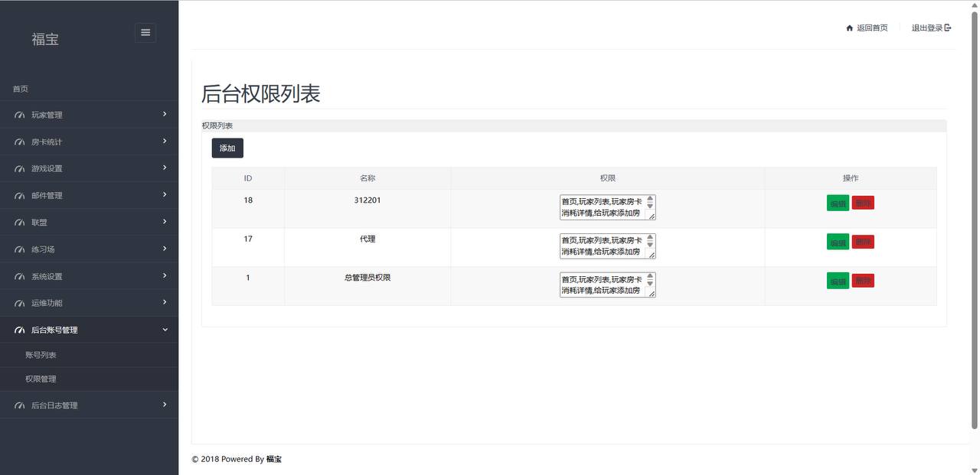980x475 pixels.
Task: Edit the 总管理员权限 row
Action: point(838,281)
